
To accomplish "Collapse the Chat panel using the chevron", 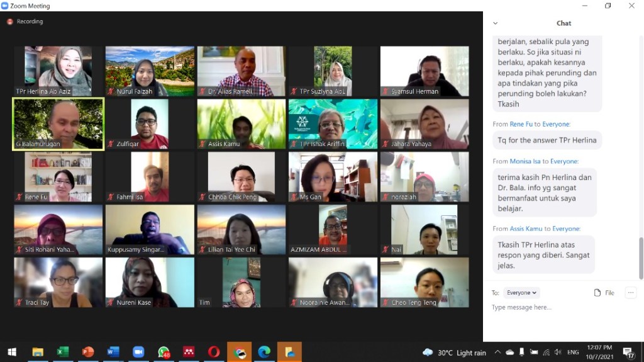I will 495,23.
